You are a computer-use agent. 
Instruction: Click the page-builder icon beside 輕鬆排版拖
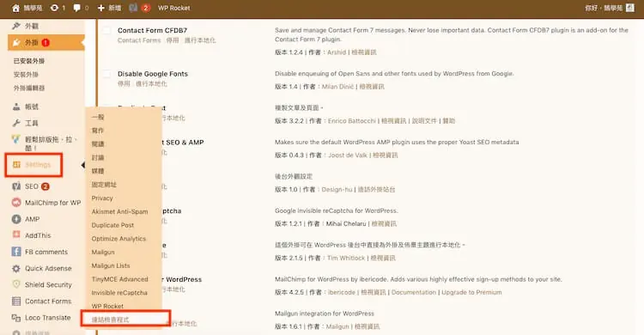click(16, 139)
